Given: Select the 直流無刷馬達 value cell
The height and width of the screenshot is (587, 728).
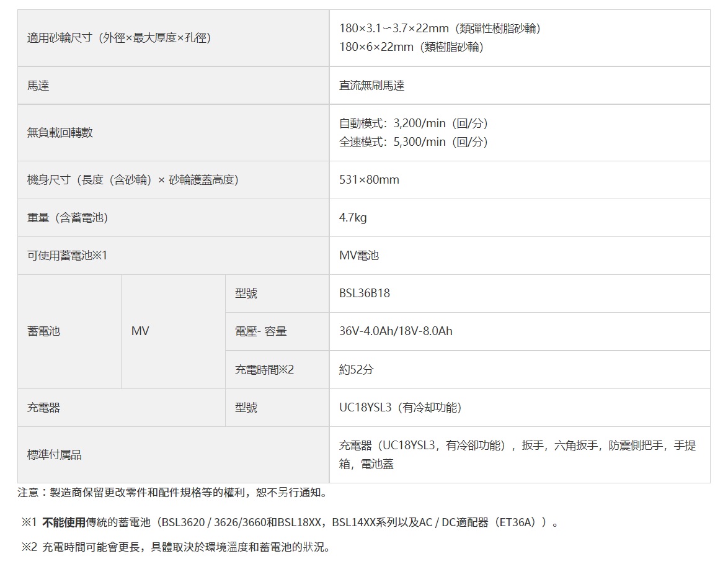Looking at the screenshot, I should pyautogui.click(x=371, y=86).
